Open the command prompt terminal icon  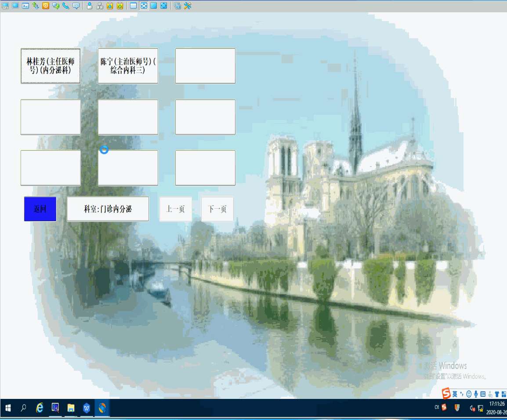point(25,6)
